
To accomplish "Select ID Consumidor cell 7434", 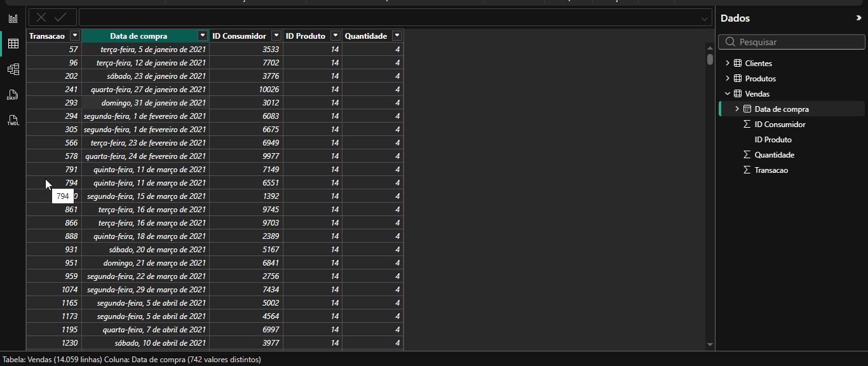I will click(246, 289).
